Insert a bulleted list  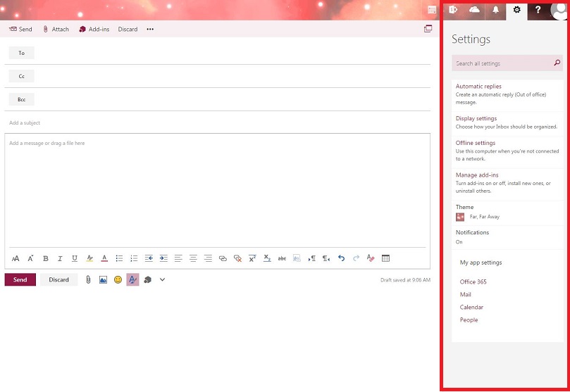(x=119, y=258)
